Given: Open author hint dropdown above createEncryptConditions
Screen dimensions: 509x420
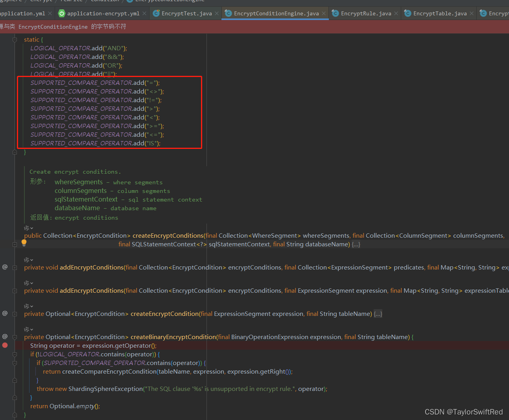Looking at the screenshot, I should pos(28,228).
